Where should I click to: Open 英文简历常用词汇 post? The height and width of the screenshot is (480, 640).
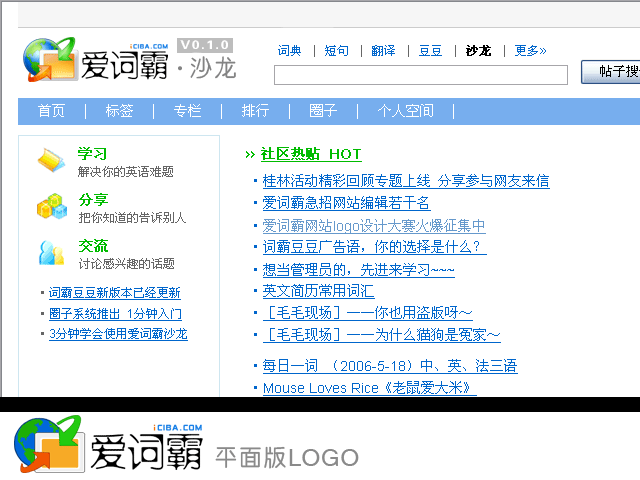point(318,291)
